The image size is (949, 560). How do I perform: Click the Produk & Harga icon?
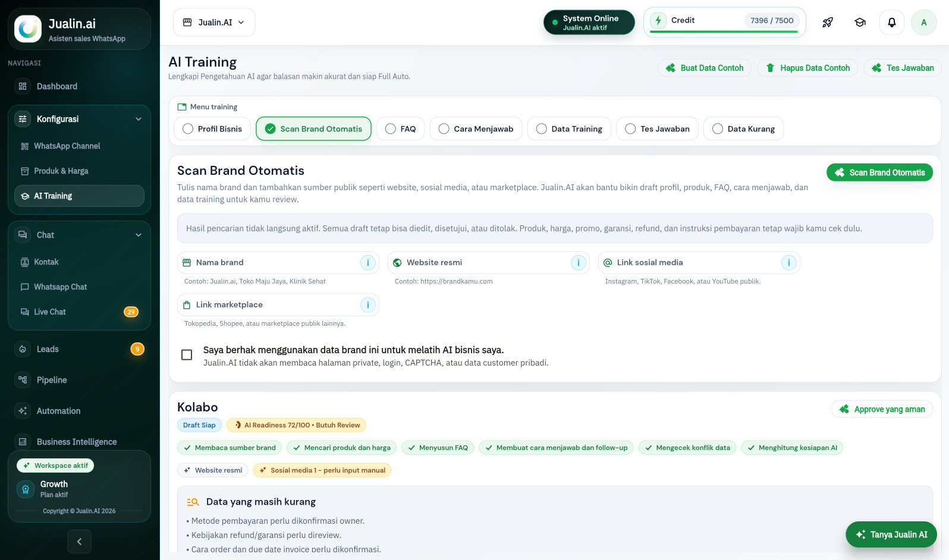click(x=25, y=171)
